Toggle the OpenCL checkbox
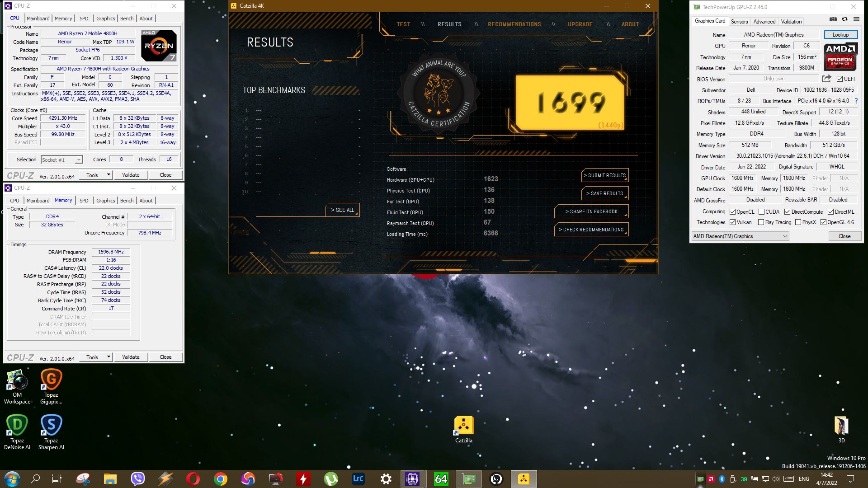The width and height of the screenshot is (868, 488). point(732,212)
